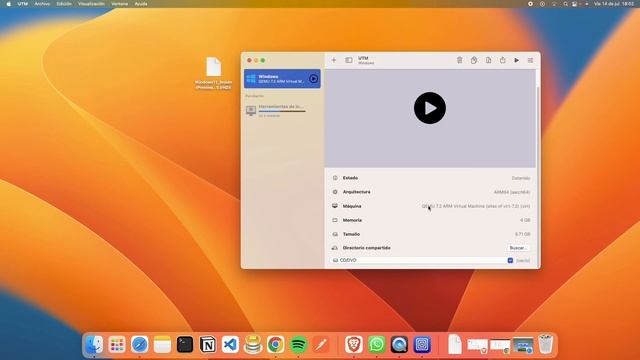This screenshot has height=360, width=640.
Task: Click the Máquina row
Action: [x=432, y=206]
